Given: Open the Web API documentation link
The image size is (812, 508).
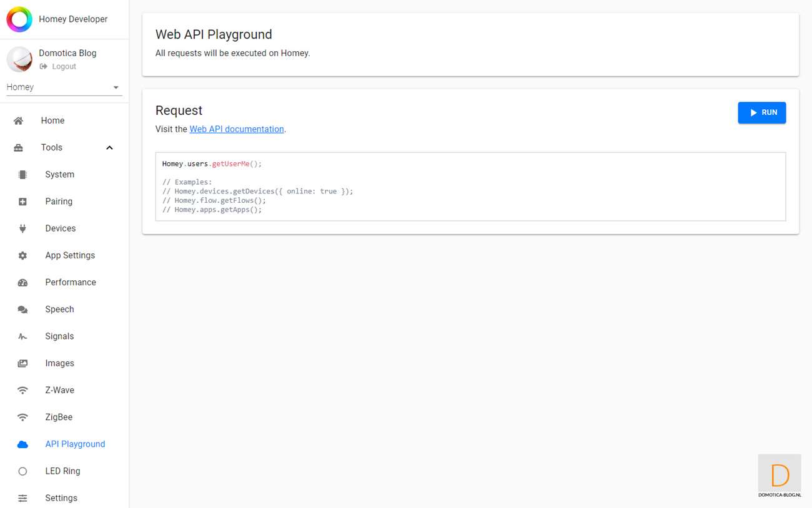Looking at the screenshot, I should click(237, 129).
